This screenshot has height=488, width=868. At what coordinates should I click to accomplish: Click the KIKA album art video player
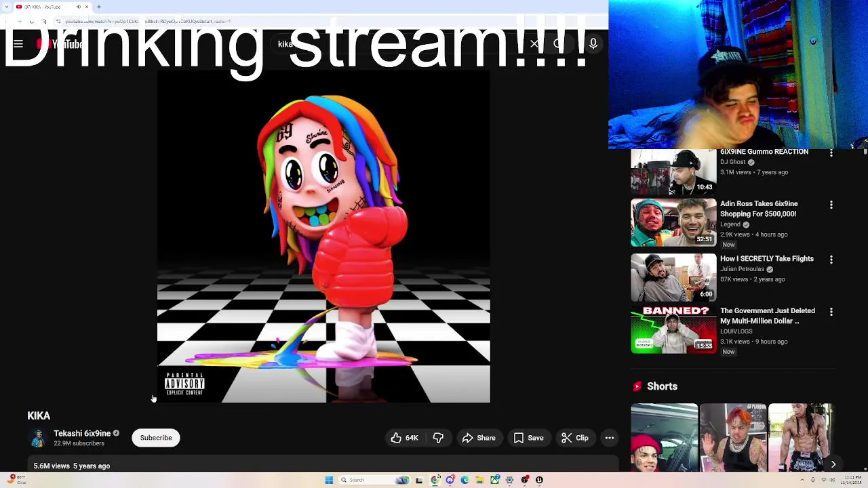click(x=323, y=237)
